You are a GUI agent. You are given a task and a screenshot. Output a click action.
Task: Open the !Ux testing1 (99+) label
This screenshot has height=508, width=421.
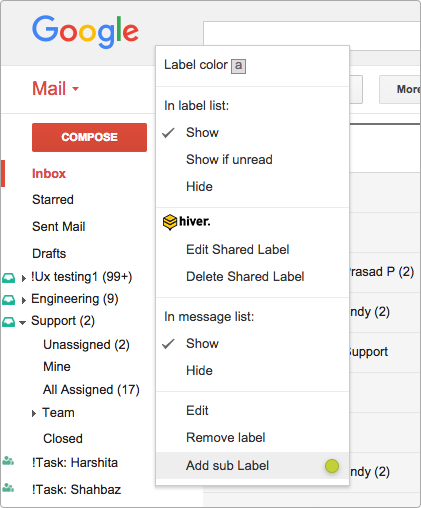pos(82,277)
